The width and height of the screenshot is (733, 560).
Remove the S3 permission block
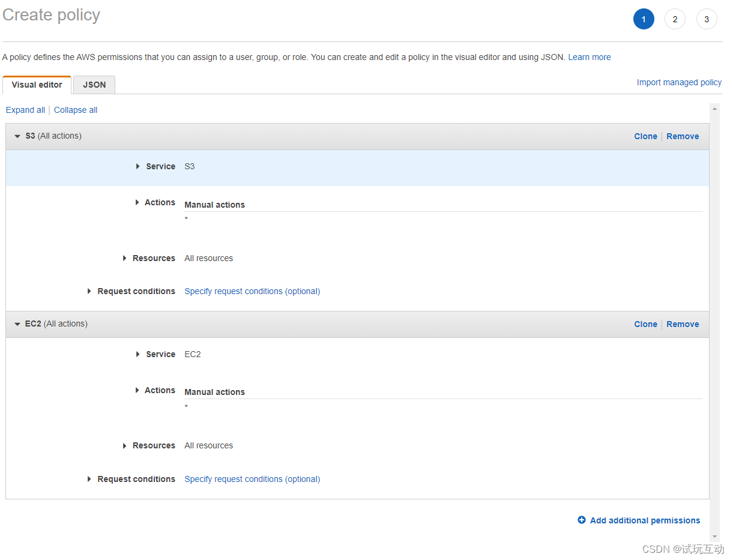[683, 136]
